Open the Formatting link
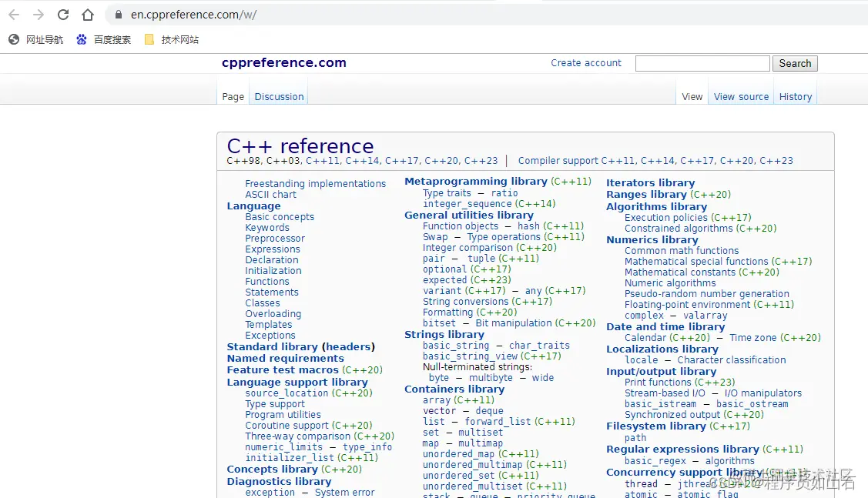 pyautogui.click(x=447, y=313)
